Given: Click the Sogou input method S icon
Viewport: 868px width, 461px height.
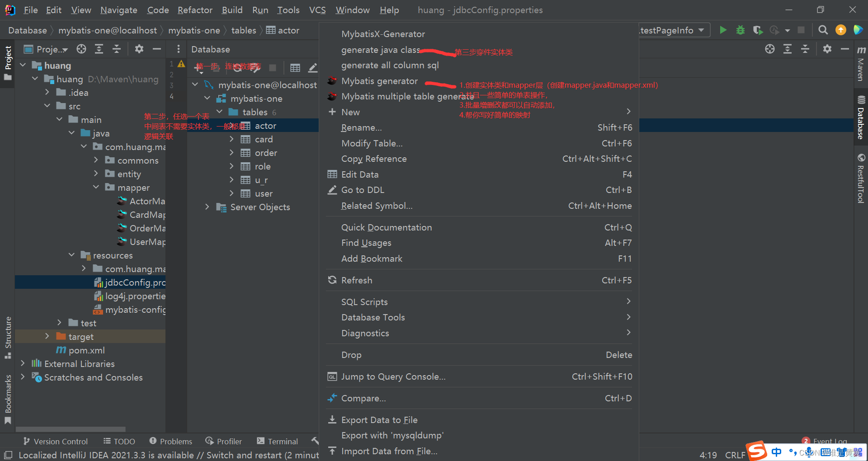Looking at the screenshot, I should [x=757, y=451].
